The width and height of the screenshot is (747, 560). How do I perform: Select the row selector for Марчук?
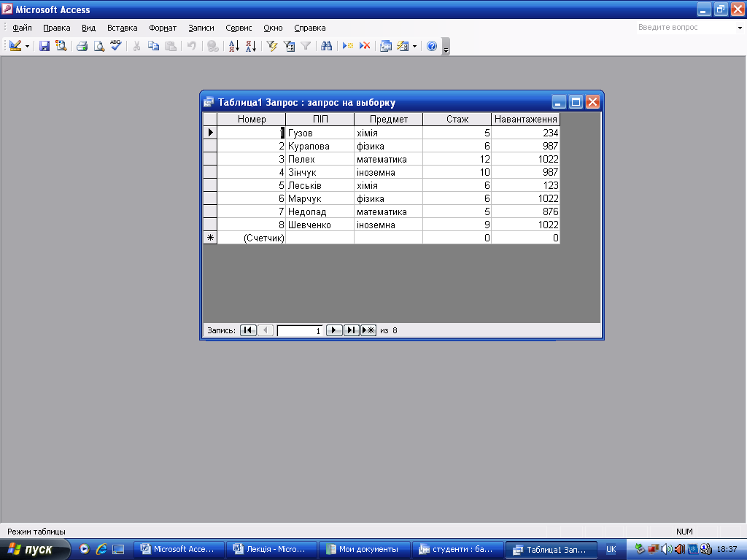[210, 198]
